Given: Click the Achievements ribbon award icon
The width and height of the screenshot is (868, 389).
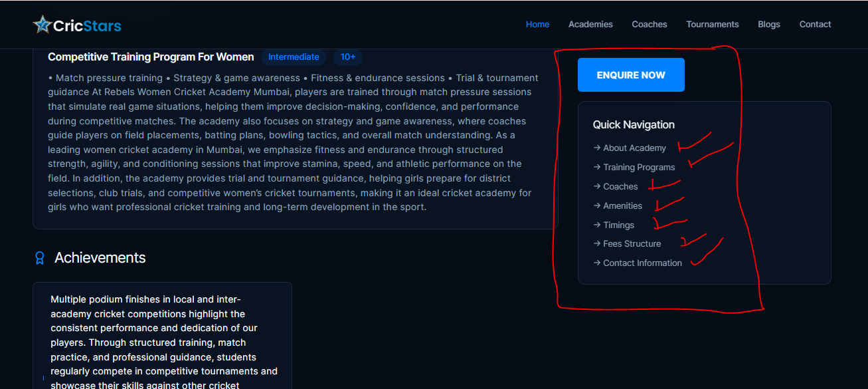Looking at the screenshot, I should (x=40, y=258).
